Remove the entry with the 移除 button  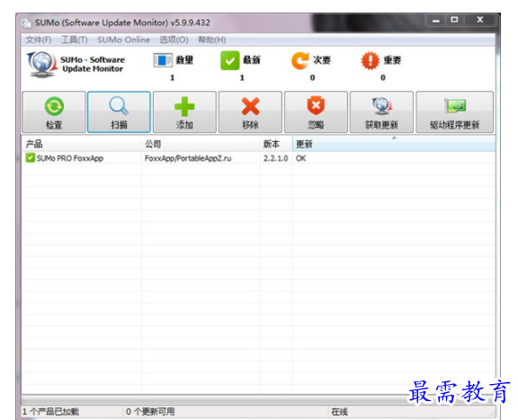[x=250, y=112]
